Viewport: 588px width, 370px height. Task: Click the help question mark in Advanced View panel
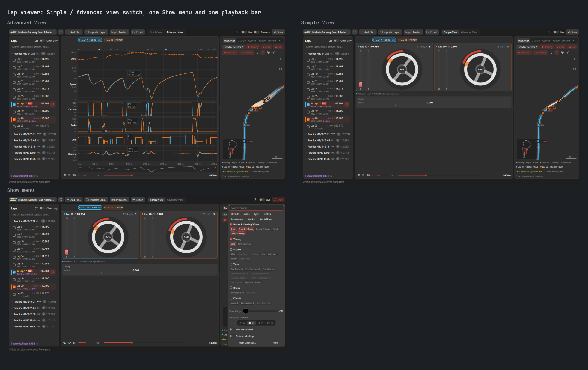pyautogui.click(x=237, y=32)
